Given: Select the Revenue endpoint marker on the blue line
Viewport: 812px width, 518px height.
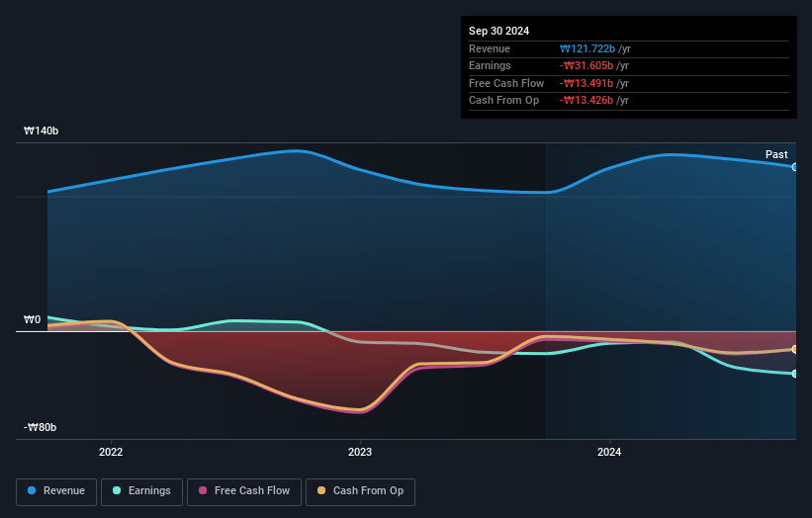Looking at the screenshot, I should coord(794,167).
